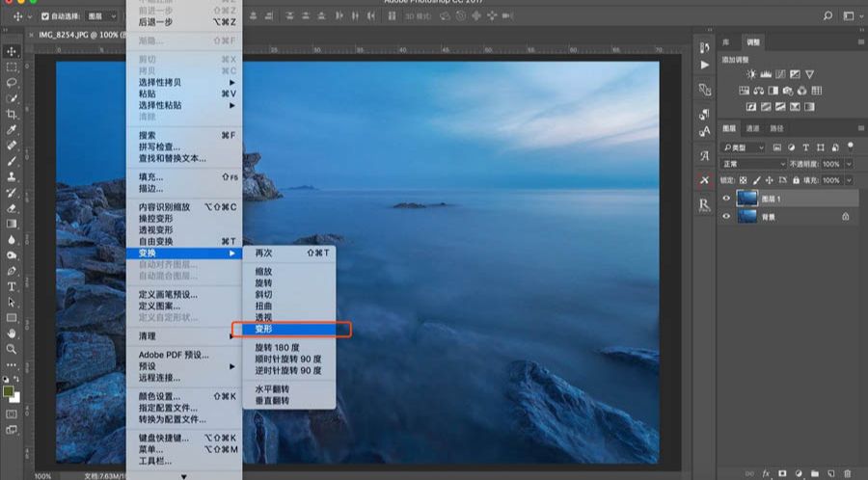
Task: Select the Rectangle shape tool
Action: (11, 318)
